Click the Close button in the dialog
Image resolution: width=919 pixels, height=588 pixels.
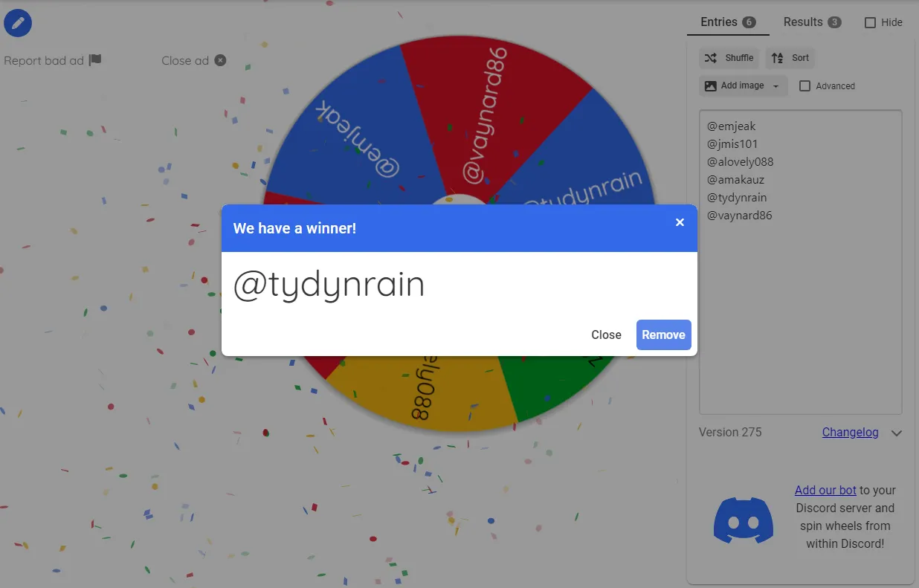[x=606, y=335]
